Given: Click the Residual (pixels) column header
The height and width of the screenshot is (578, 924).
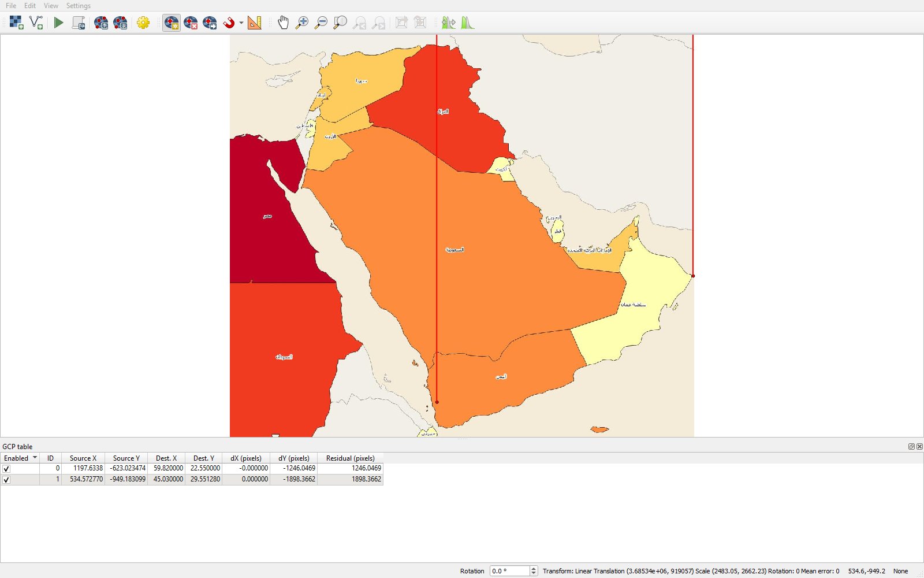Looking at the screenshot, I should coord(351,458).
